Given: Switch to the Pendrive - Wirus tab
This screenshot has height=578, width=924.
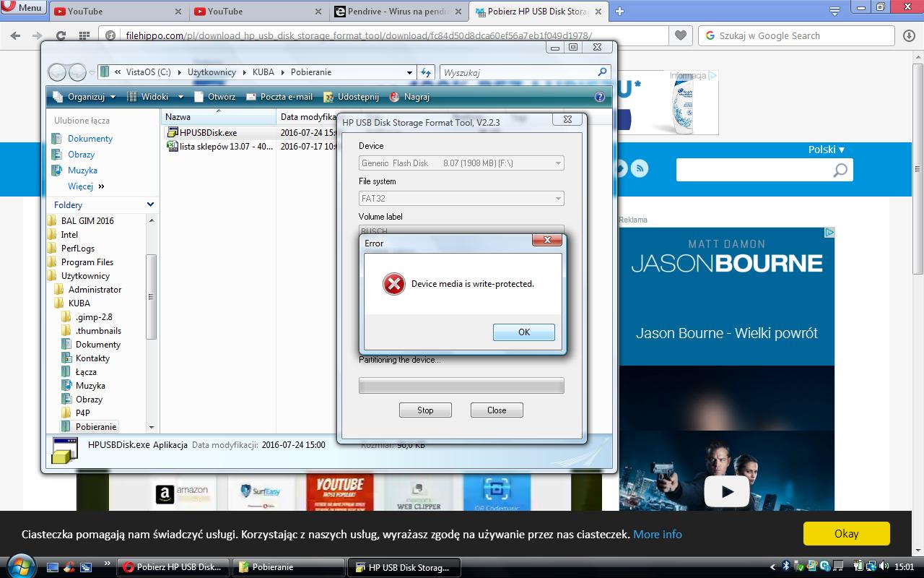Looking at the screenshot, I should tap(398, 12).
